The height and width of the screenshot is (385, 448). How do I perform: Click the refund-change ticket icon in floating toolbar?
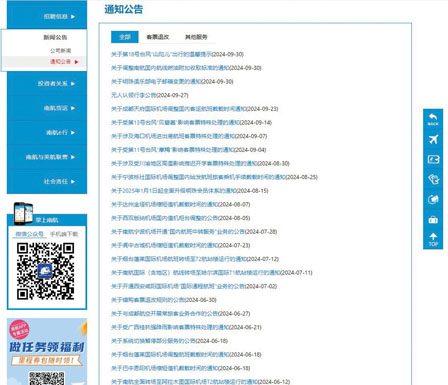coord(433,199)
